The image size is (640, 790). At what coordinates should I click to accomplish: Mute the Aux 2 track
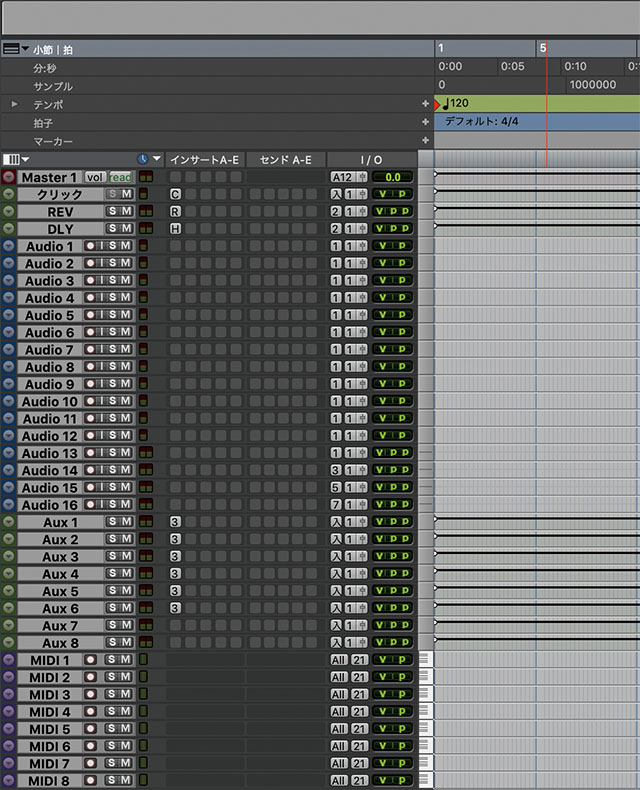(x=126, y=539)
